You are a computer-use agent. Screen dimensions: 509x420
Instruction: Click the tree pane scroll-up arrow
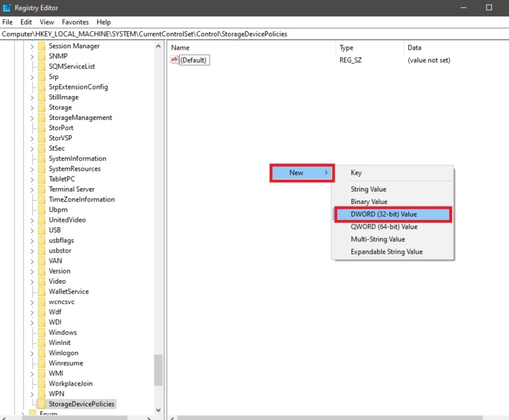pyautogui.click(x=158, y=46)
